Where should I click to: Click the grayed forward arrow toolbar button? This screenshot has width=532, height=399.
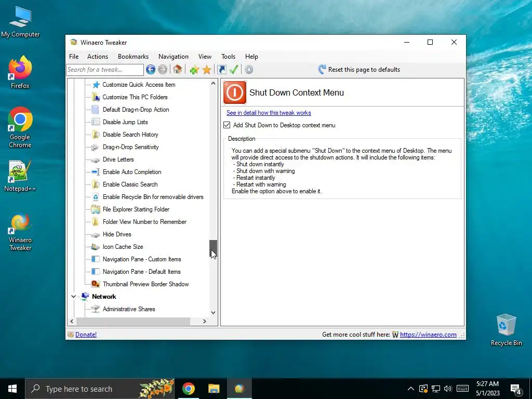(163, 70)
